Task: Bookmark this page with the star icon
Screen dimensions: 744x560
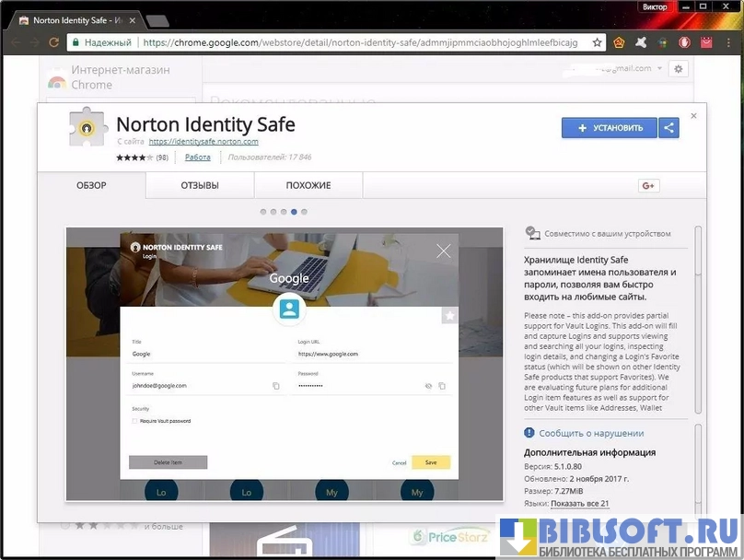Action: click(598, 42)
